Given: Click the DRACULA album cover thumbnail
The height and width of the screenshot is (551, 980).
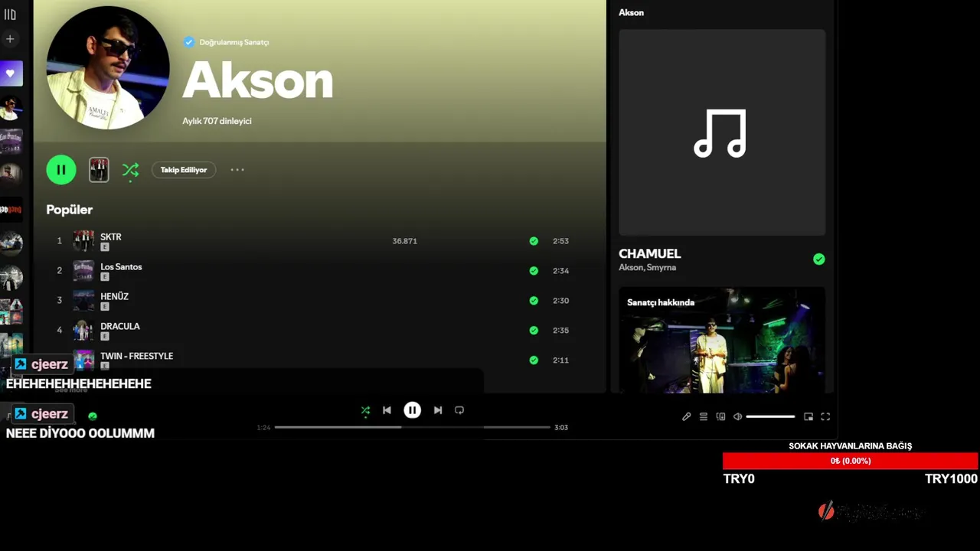Looking at the screenshot, I should tap(83, 331).
